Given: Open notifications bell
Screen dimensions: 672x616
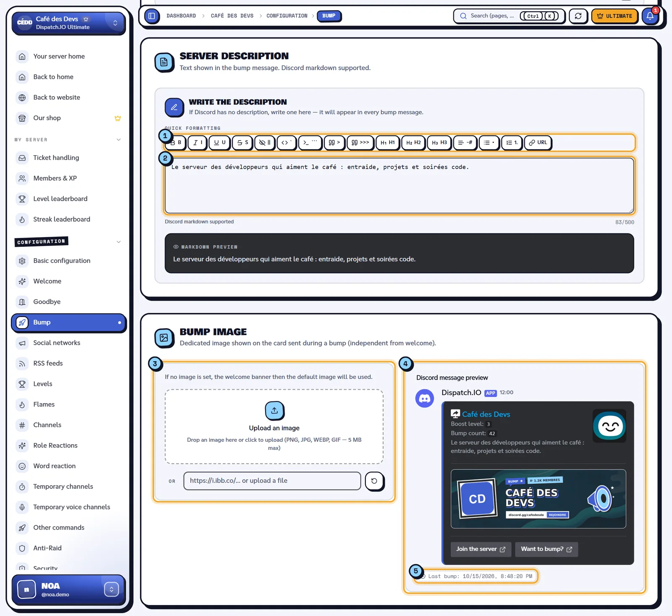Looking at the screenshot, I should click(650, 16).
